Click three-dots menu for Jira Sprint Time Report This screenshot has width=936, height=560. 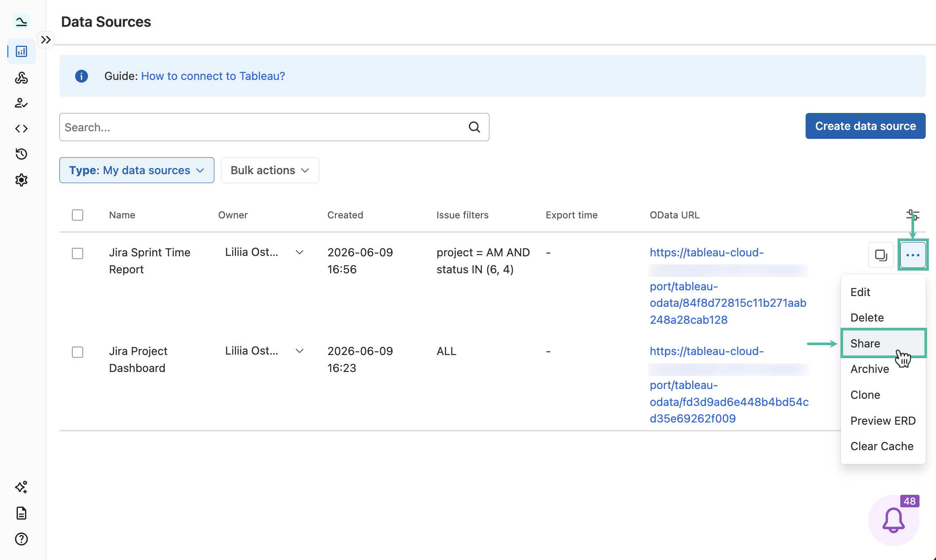pos(913,255)
